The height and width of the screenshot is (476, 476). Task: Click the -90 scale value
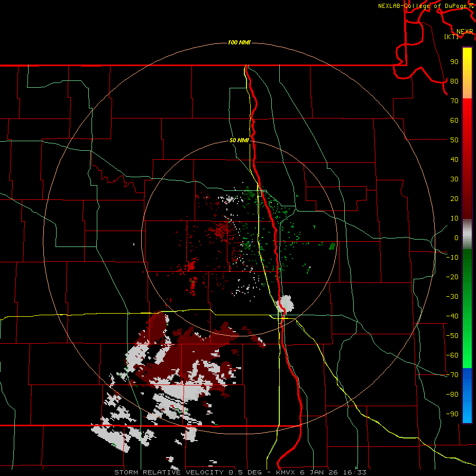[452, 414]
